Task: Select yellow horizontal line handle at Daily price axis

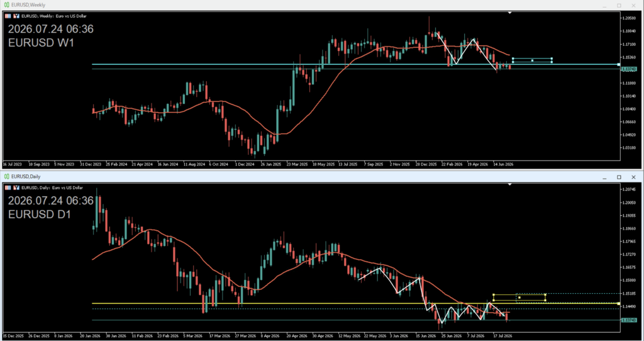Action: pos(619,303)
